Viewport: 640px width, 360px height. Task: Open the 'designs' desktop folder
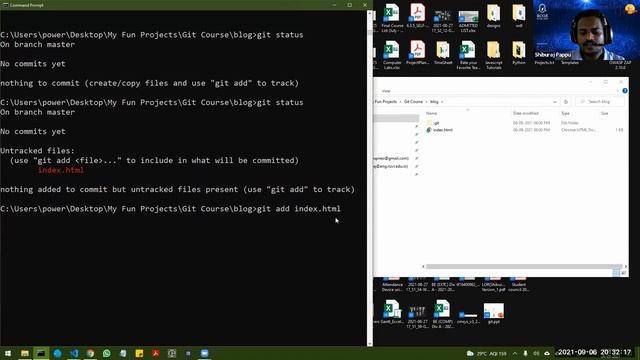coord(493,16)
